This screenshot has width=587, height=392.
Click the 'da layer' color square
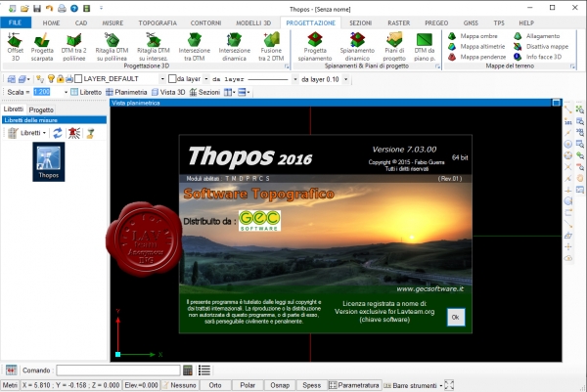tap(172, 79)
